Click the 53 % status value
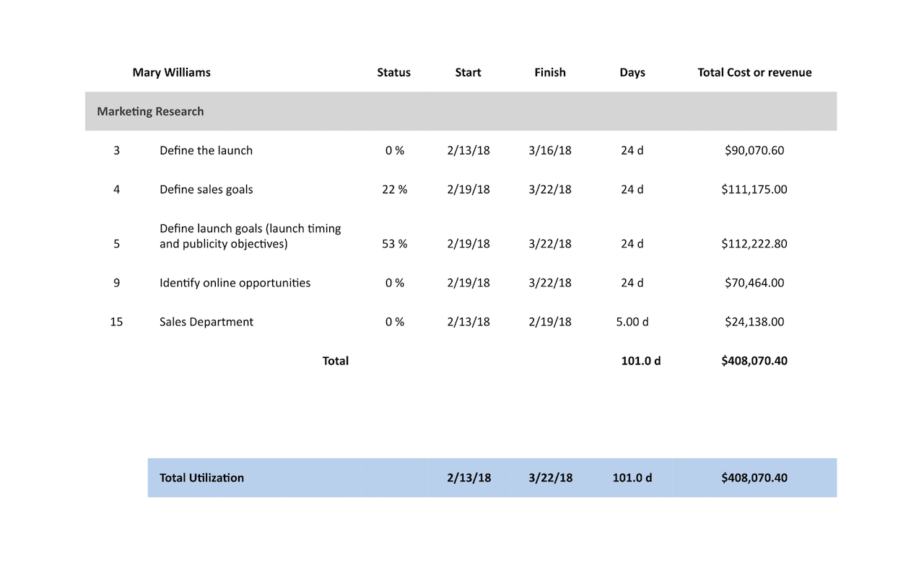Image resolution: width=924 pixels, height=583 pixels. [394, 244]
